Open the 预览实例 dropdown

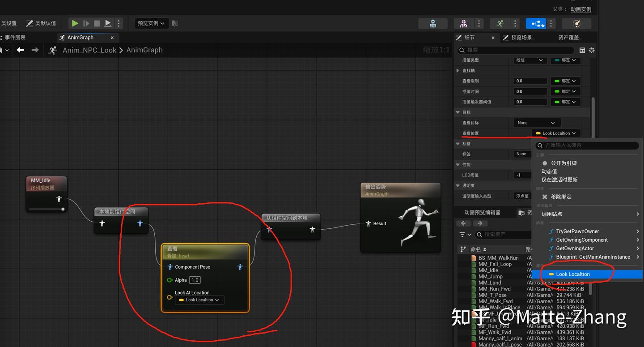pyautogui.click(x=151, y=23)
